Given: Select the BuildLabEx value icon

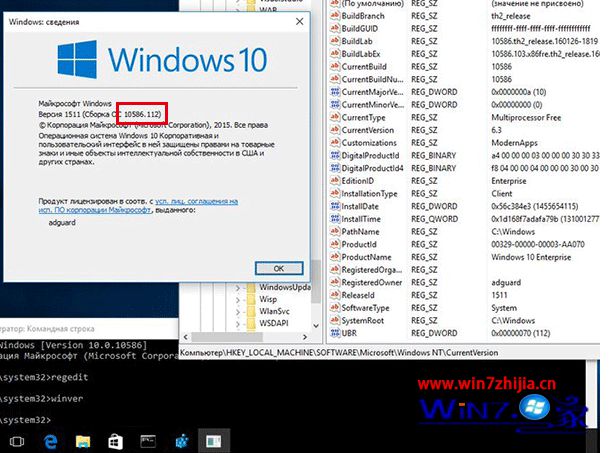Looking at the screenshot, I should [x=335, y=54].
